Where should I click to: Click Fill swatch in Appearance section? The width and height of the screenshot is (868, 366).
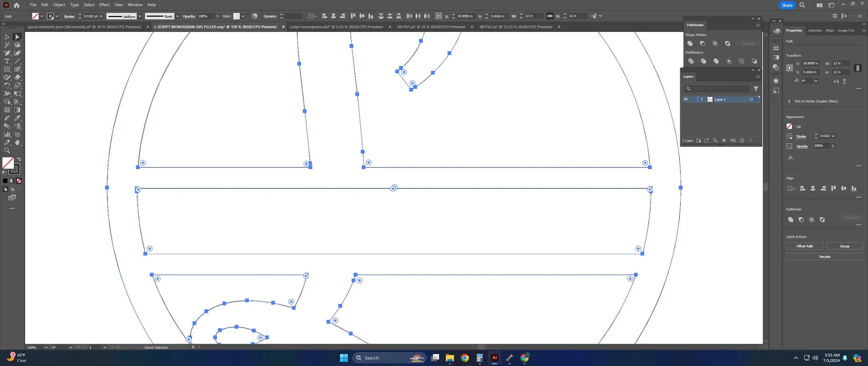[789, 126]
